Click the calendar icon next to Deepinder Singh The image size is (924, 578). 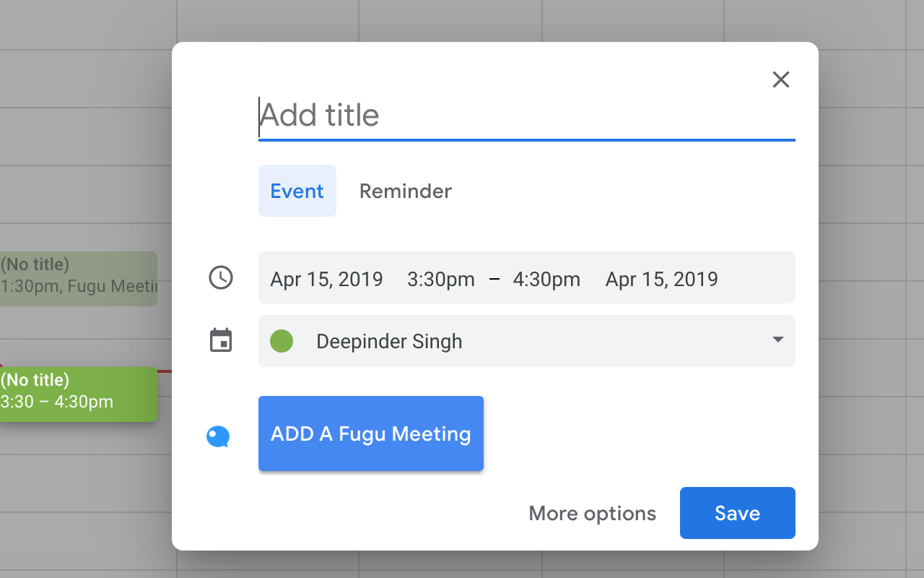tap(220, 340)
